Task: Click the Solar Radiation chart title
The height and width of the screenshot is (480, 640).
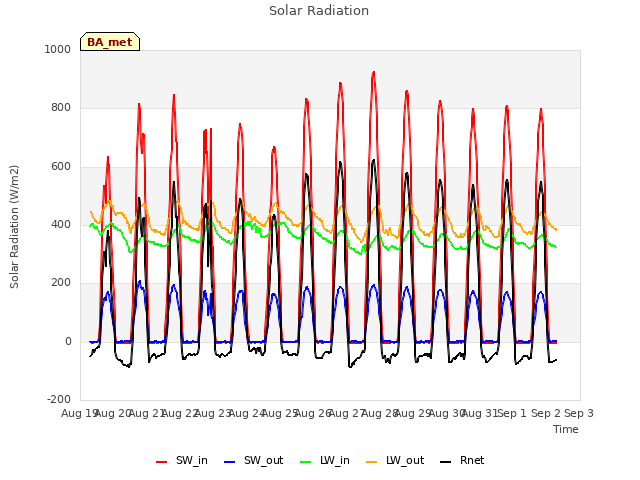Action: 319,11
